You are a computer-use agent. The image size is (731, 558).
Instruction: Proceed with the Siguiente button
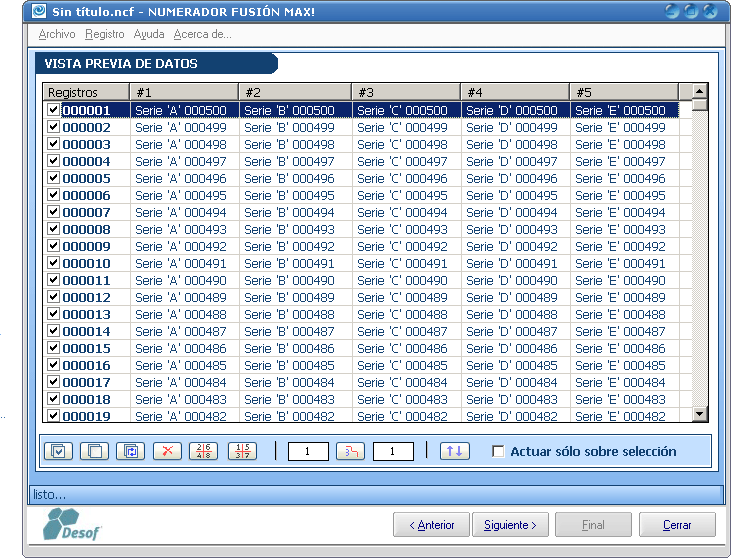point(510,525)
